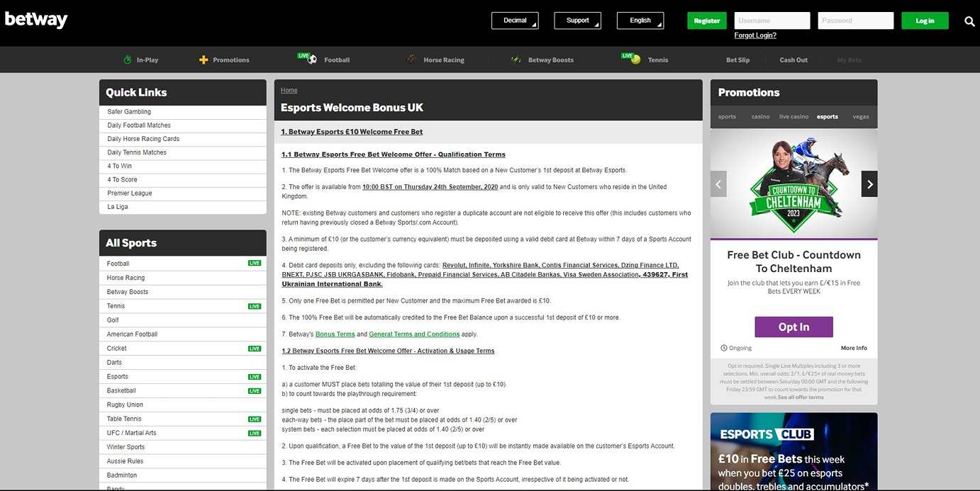Open the search magnifier icon
This screenshot has height=491, width=980.
point(970,21)
